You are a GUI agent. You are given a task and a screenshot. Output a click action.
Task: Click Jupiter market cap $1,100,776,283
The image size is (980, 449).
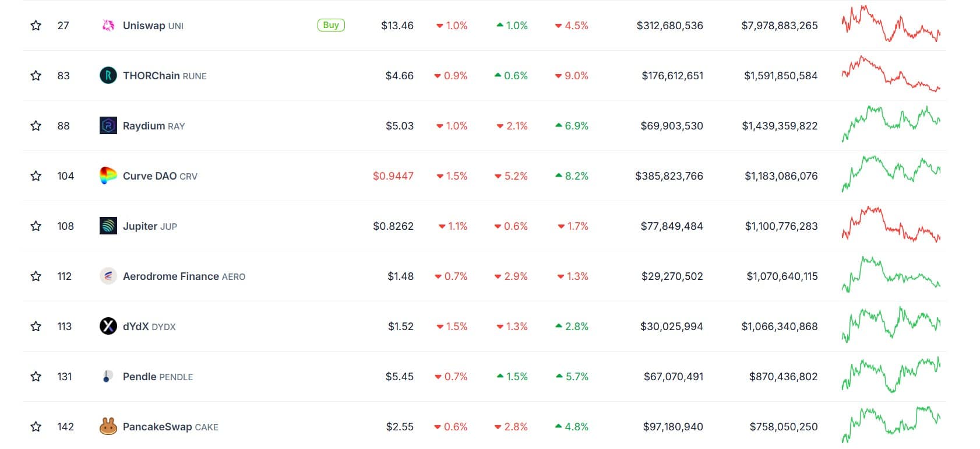point(781,226)
